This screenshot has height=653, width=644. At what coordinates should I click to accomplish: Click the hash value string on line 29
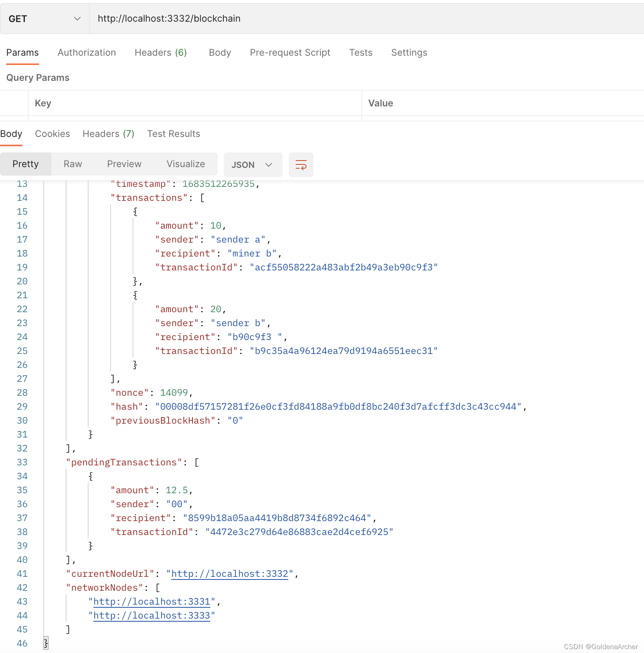338,407
